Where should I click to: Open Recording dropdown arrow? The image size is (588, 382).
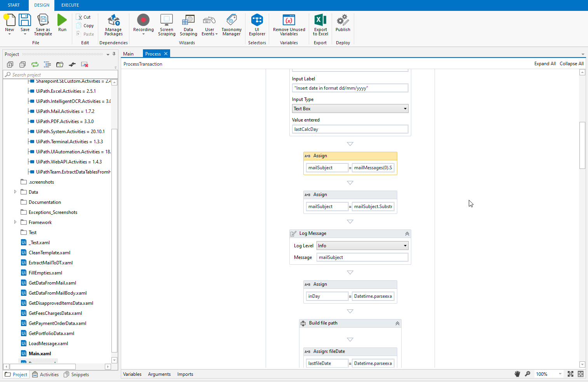[x=143, y=34]
